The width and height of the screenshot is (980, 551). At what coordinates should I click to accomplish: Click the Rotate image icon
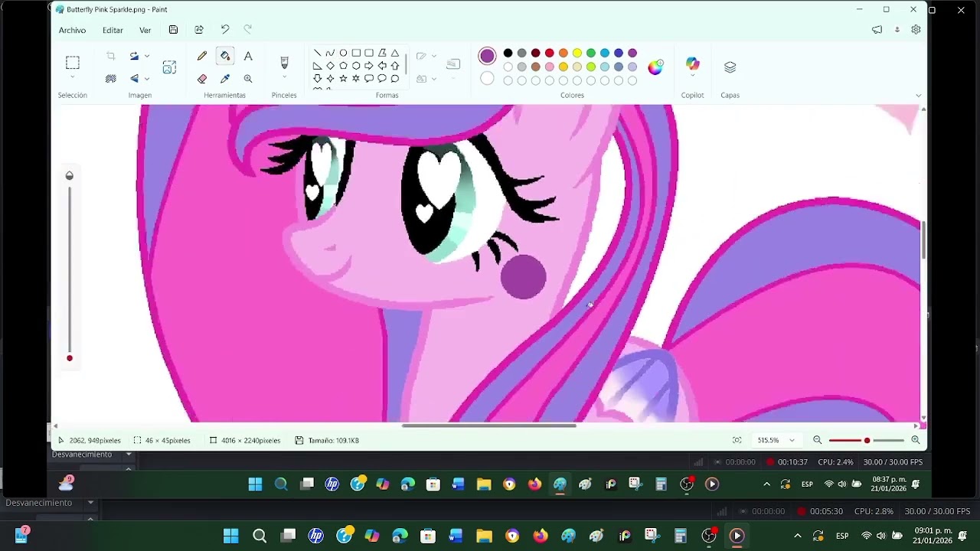[x=134, y=56]
